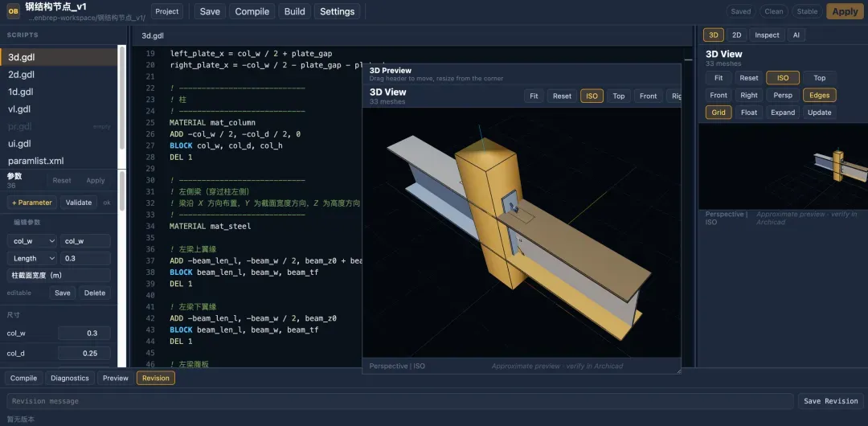Screen dimensions: 868x426
Task: Select Right view in right panel
Action: (749, 96)
